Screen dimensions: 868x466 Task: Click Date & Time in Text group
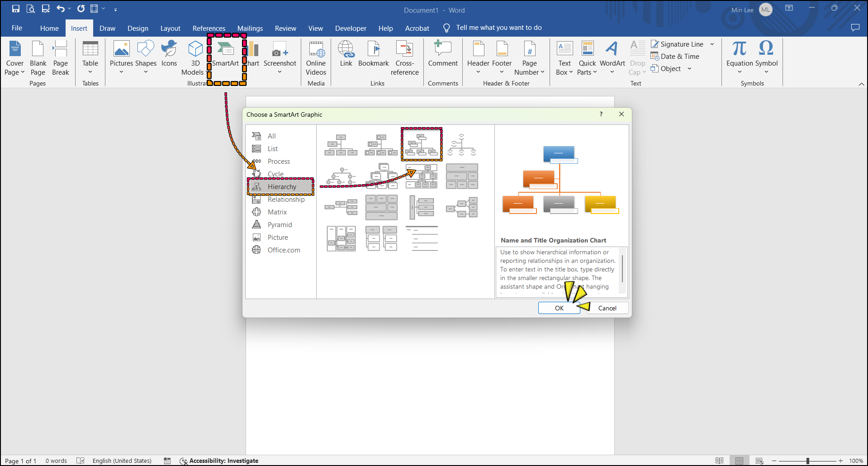pos(675,57)
